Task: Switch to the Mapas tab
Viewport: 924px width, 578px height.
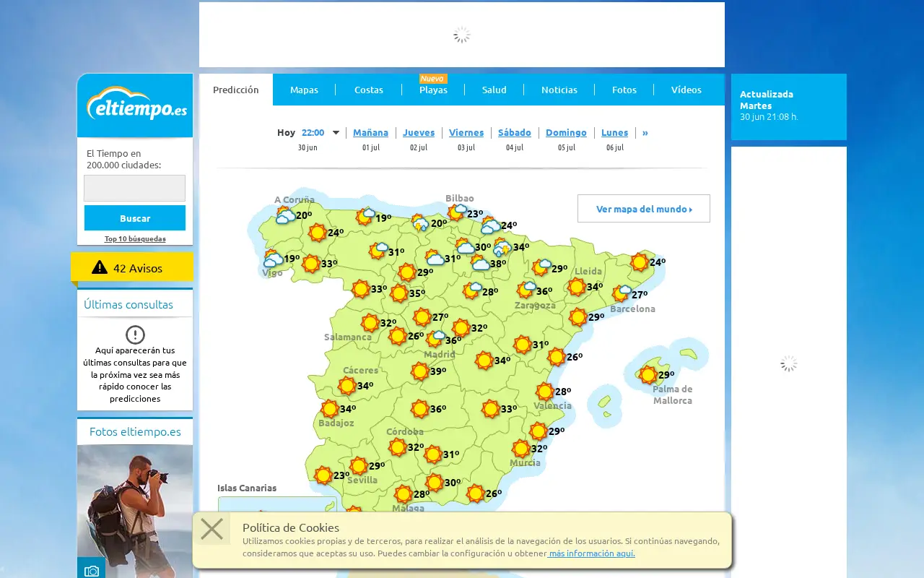Action: pyautogui.click(x=304, y=90)
